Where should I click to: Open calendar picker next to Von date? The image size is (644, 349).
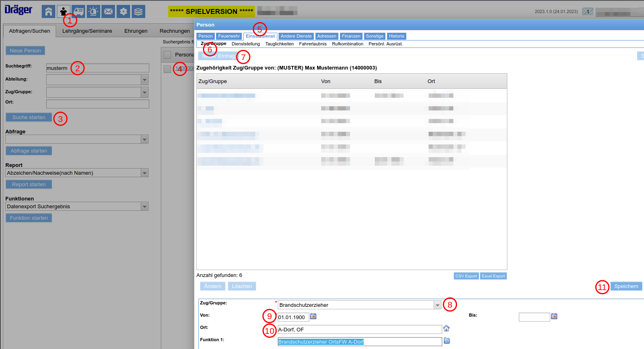coord(313,316)
